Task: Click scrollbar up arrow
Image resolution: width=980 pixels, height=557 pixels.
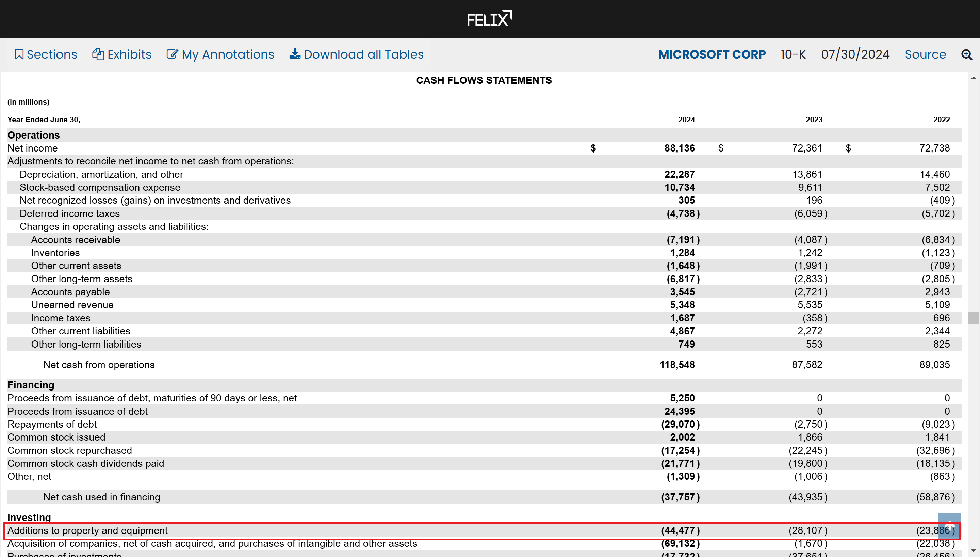Action: pos(974,78)
